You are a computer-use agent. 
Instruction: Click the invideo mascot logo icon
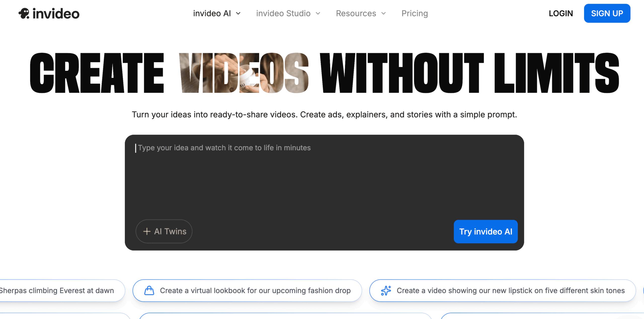coord(24,13)
